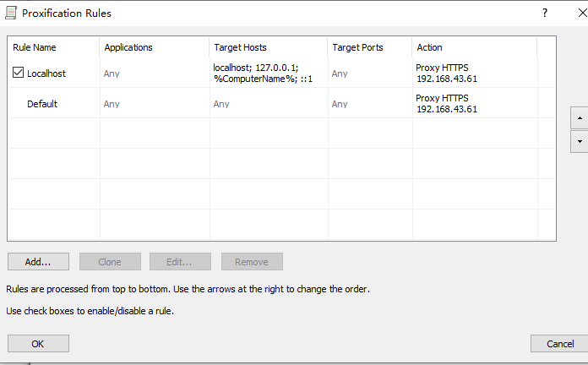Click Any in the Localhost rule's Target Ports cell

pos(340,74)
